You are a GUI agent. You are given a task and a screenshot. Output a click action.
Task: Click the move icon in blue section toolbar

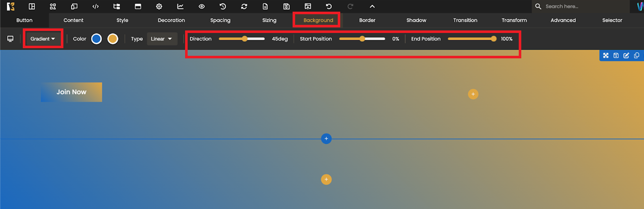pyautogui.click(x=605, y=55)
